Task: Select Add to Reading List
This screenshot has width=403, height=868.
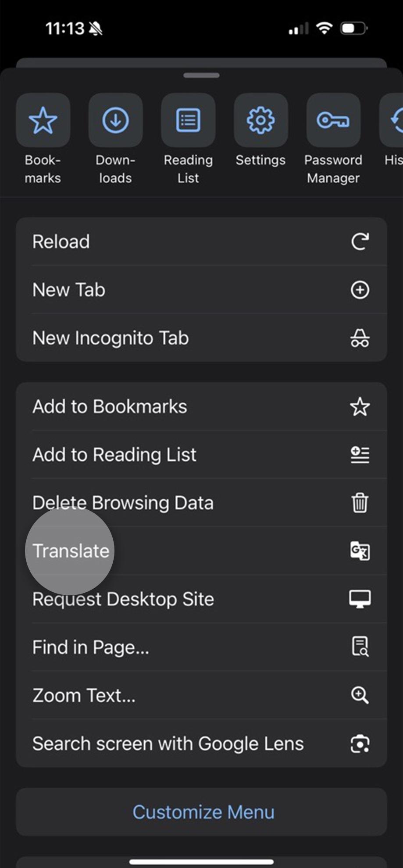Action: pos(114,455)
